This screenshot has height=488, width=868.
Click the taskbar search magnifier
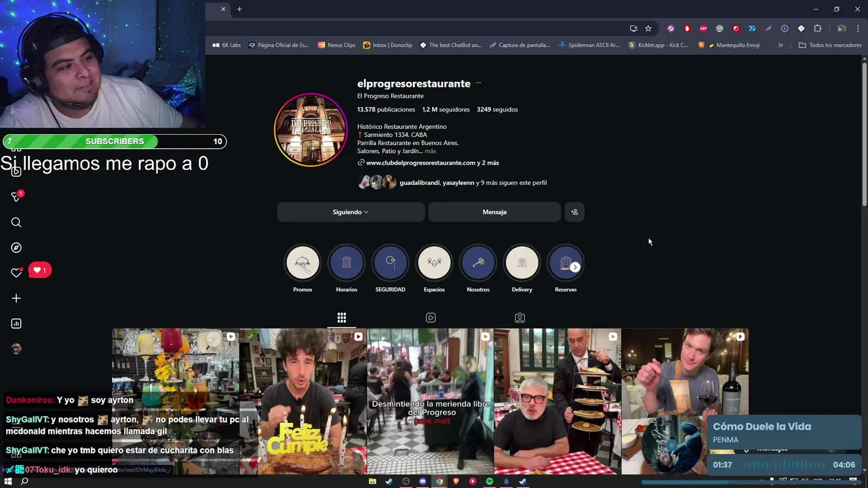24,481
